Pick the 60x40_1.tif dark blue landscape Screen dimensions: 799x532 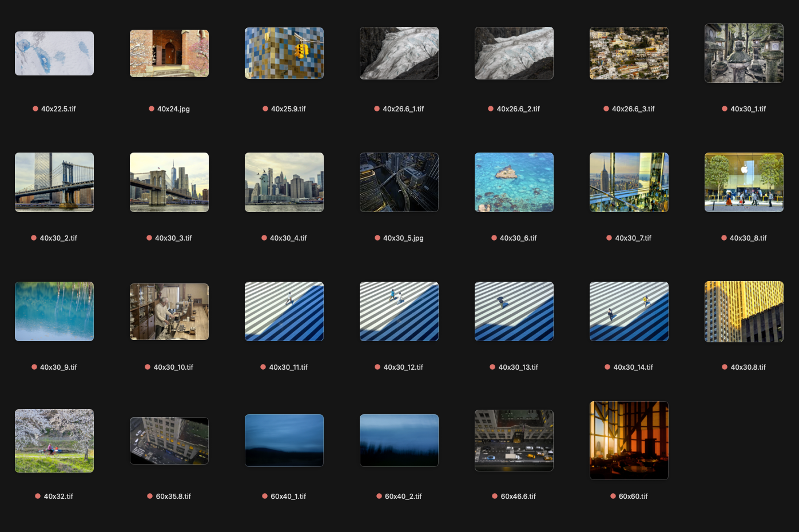tap(284, 441)
